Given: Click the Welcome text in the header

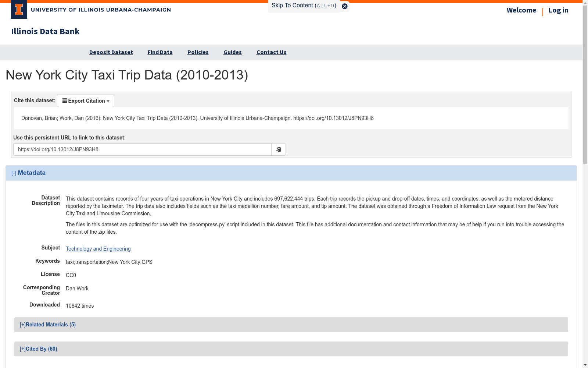Looking at the screenshot, I should coord(521,10).
